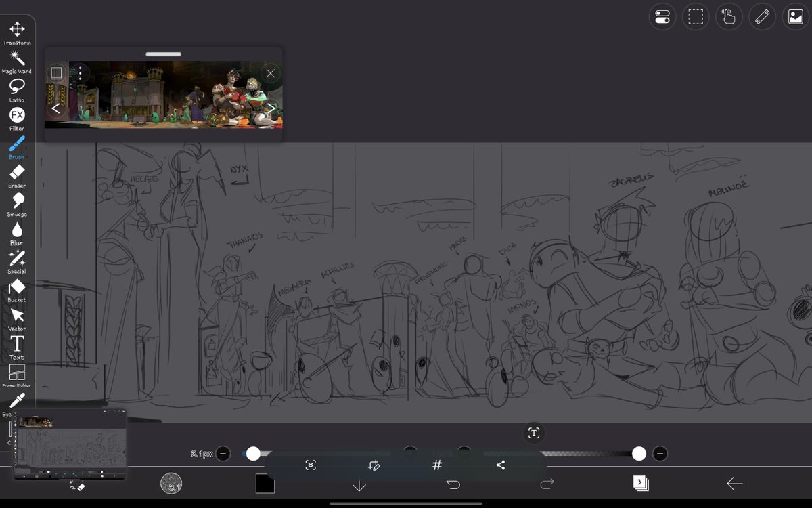Select the Magic Wand tool
The height and width of the screenshot is (508, 812).
(17, 62)
